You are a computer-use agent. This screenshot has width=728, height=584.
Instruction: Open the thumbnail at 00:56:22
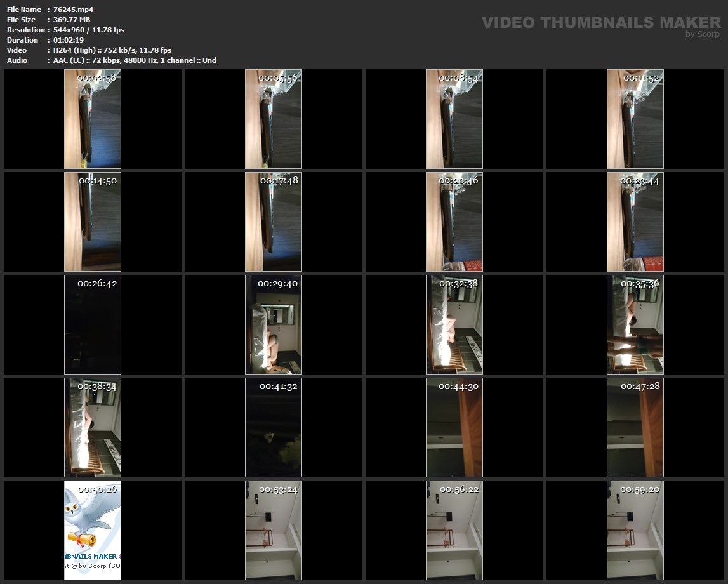point(454,531)
